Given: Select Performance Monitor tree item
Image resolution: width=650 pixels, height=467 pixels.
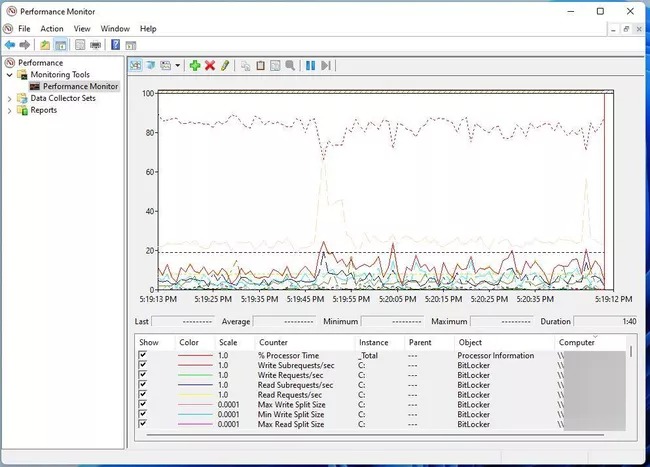Looking at the screenshot, I should pyautogui.click(x=80, y=86).
